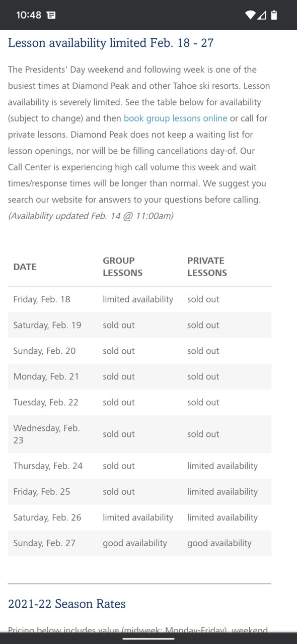Viewport: 297px width, 644px height.
Task: Tap the home gesture bar at bottom
Action: click(x=148, y=638)
